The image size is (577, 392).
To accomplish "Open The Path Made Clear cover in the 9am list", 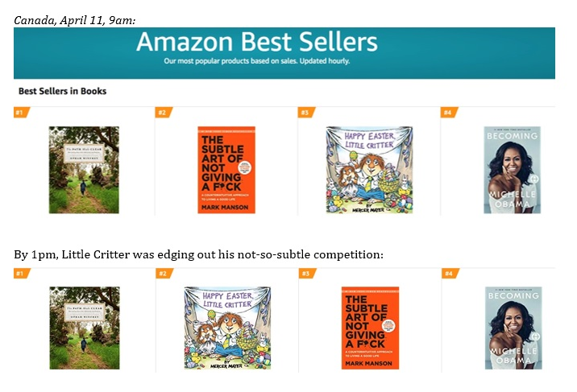I will pyautogui.click(x=84, y=170).
